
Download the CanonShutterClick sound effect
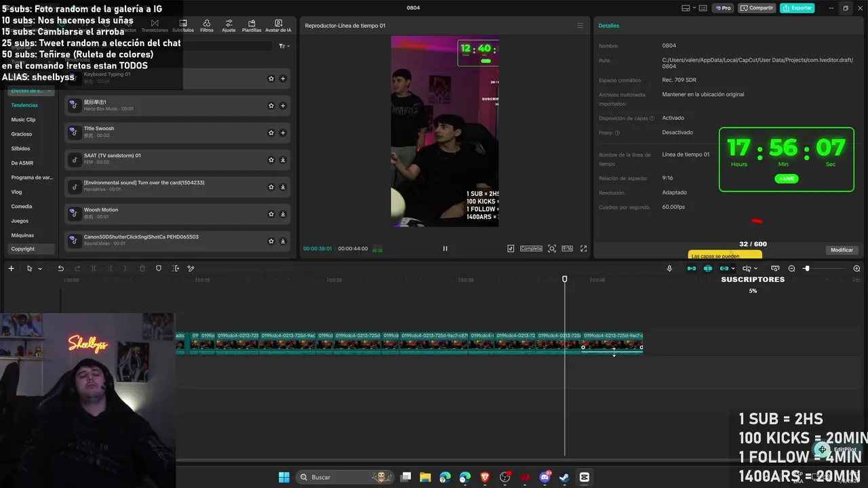click(283, 241)
